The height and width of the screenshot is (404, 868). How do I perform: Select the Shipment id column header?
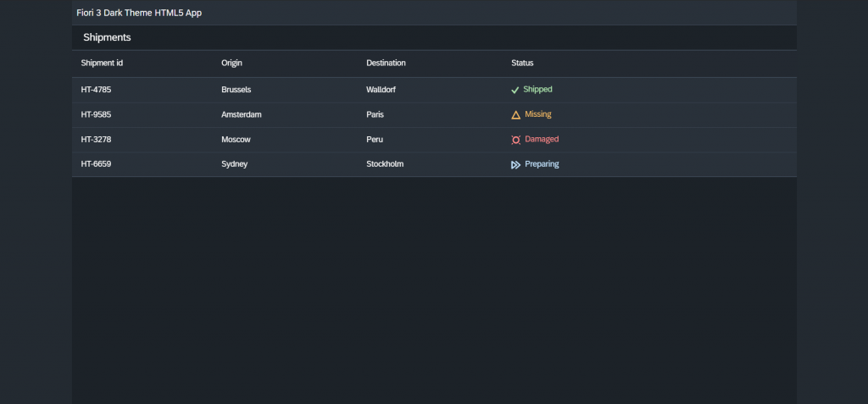102,63
